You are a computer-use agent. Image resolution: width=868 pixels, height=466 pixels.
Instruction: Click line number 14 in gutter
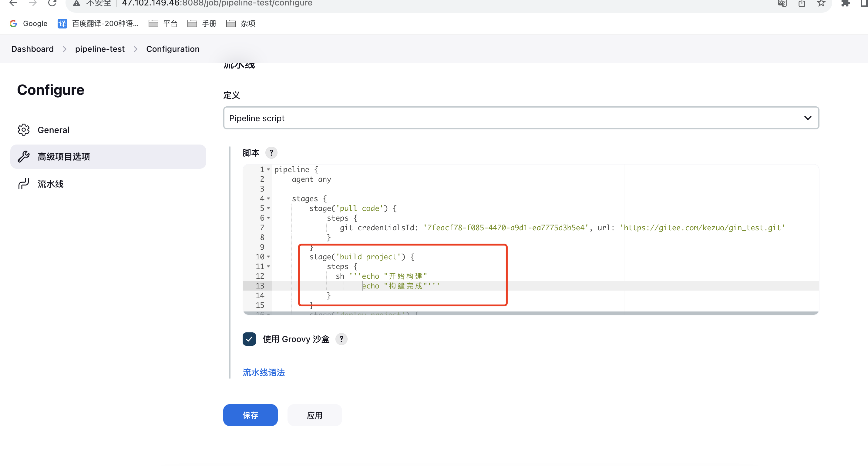(260, 296)
